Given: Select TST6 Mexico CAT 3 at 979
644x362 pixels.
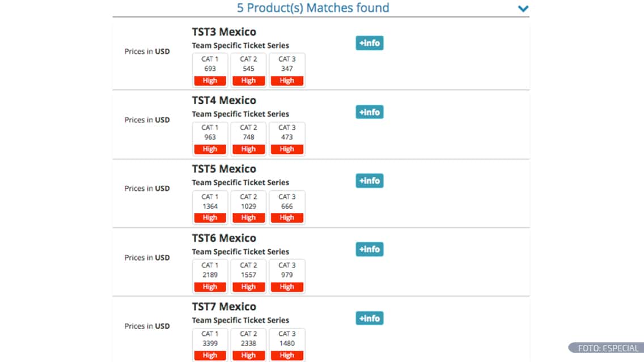Looking at the screenshot, I should 287,276.
